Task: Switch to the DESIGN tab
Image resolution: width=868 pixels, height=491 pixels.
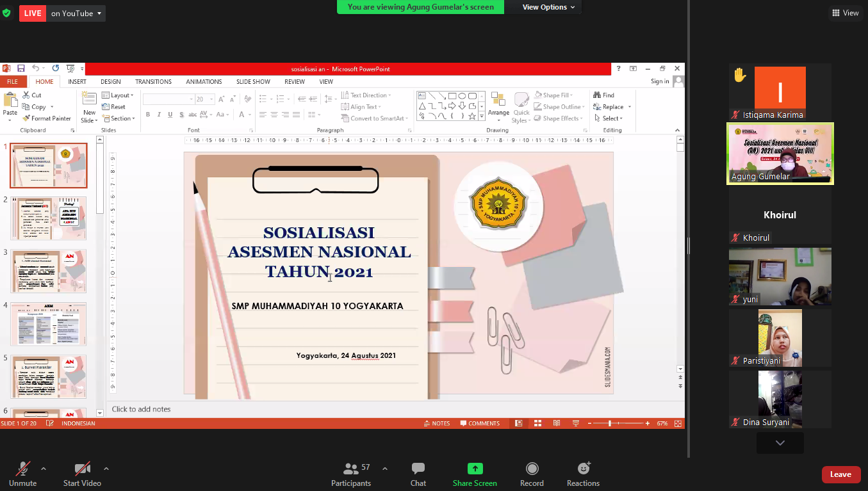Action: [x=111, y=81]
